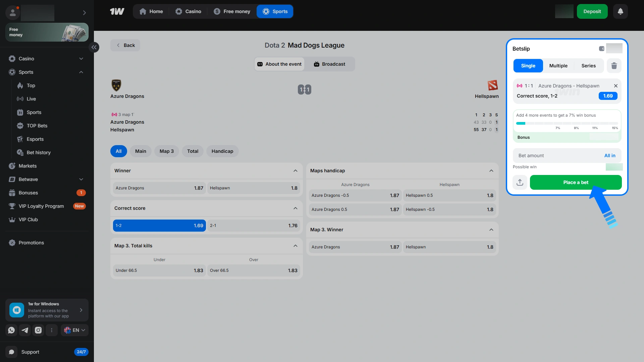This screenshot has width=644, height=362.
Task: Click the win bonus progress bar
Action: [x=567, y=123]
